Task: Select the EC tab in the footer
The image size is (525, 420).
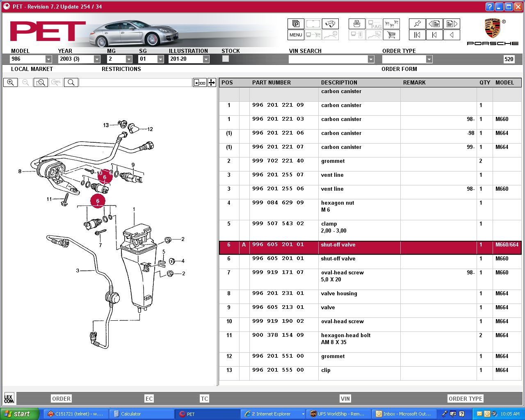Action: point(149,399)
